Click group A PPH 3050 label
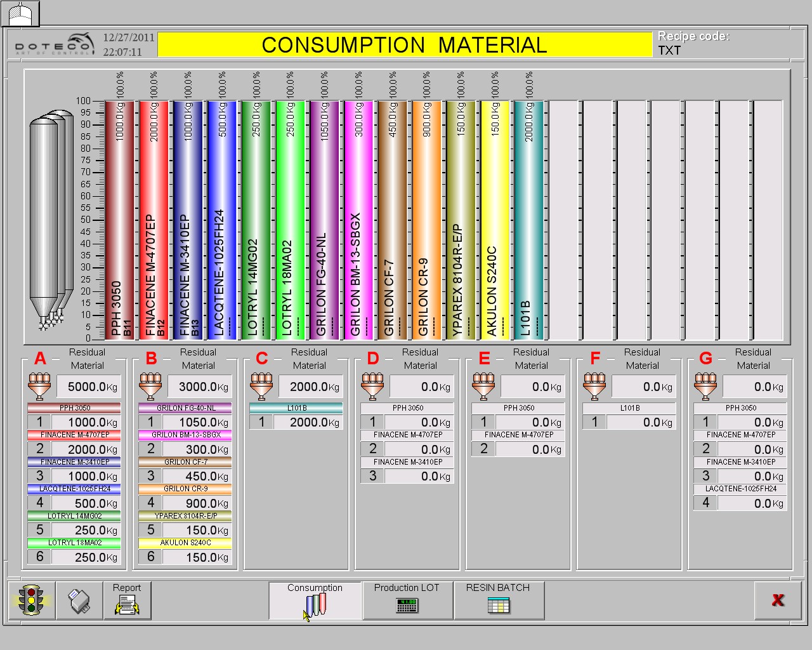 click(x=74, y=408)
